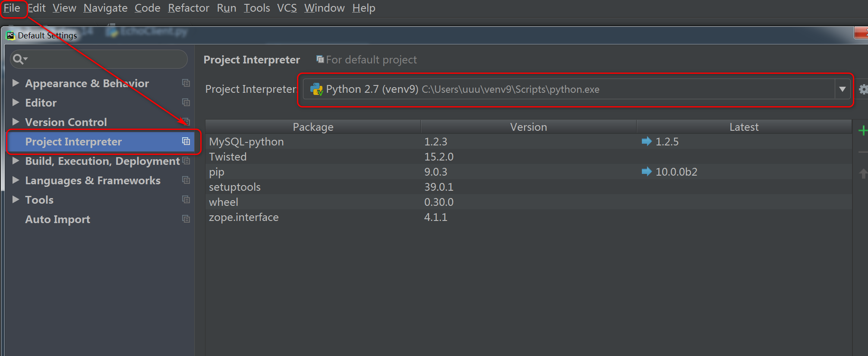The height and width of the screenshot is (356, 868).
Task: Select Build, Execution, Deployment item
Action: click(102, 161)
